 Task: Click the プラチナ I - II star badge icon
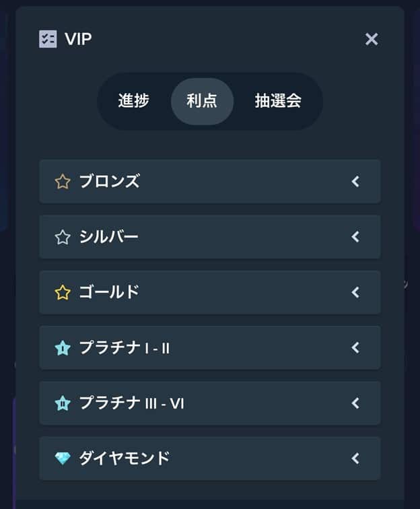[x=63, y=348]
